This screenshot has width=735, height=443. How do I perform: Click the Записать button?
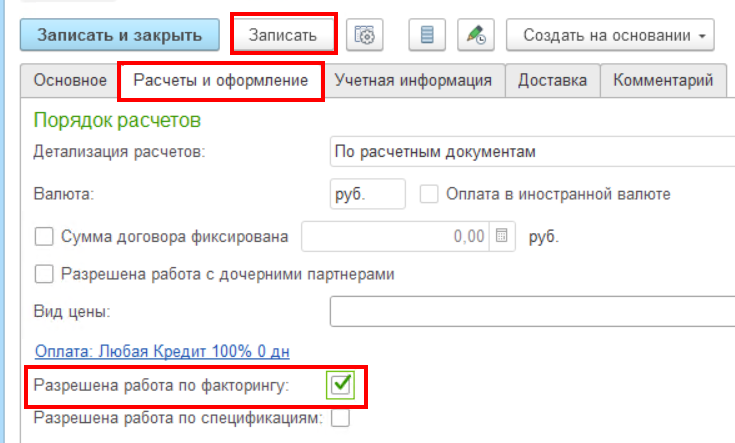click(283, 35)
